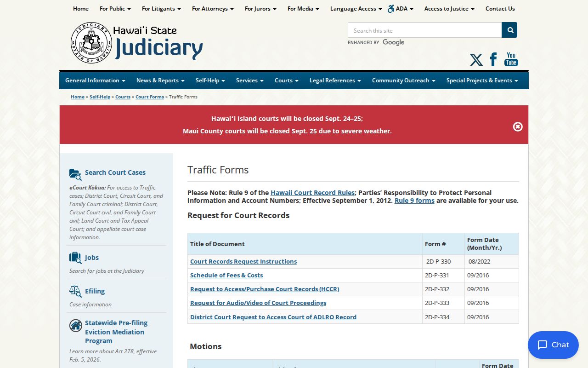
Task: Open the News & Reports menu
Action: tap(160, 80)
